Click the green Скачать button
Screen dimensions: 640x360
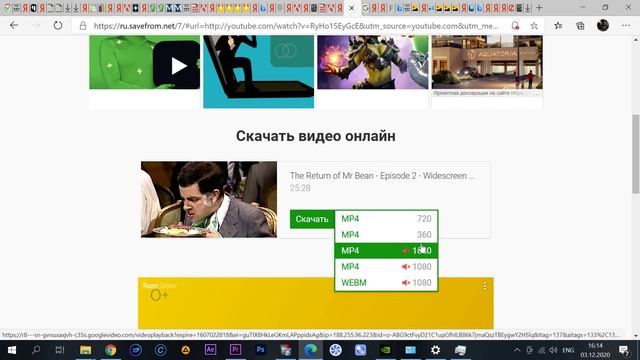312,219
